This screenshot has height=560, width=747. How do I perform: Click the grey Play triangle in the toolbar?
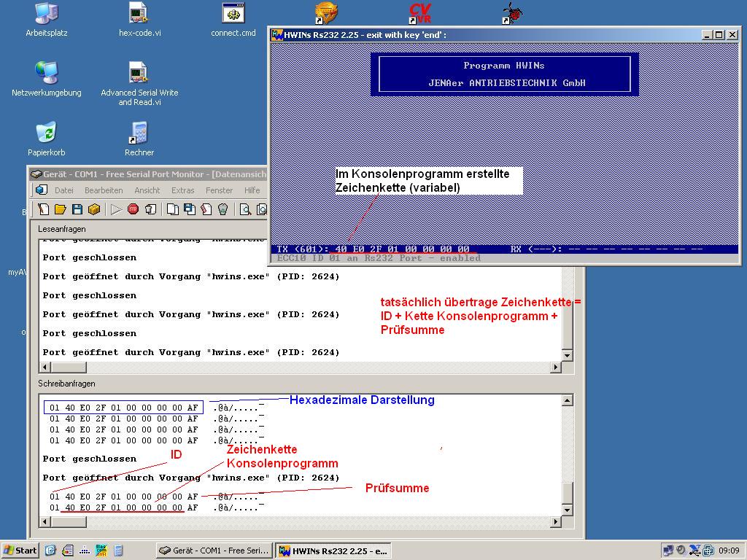[116, 209]
